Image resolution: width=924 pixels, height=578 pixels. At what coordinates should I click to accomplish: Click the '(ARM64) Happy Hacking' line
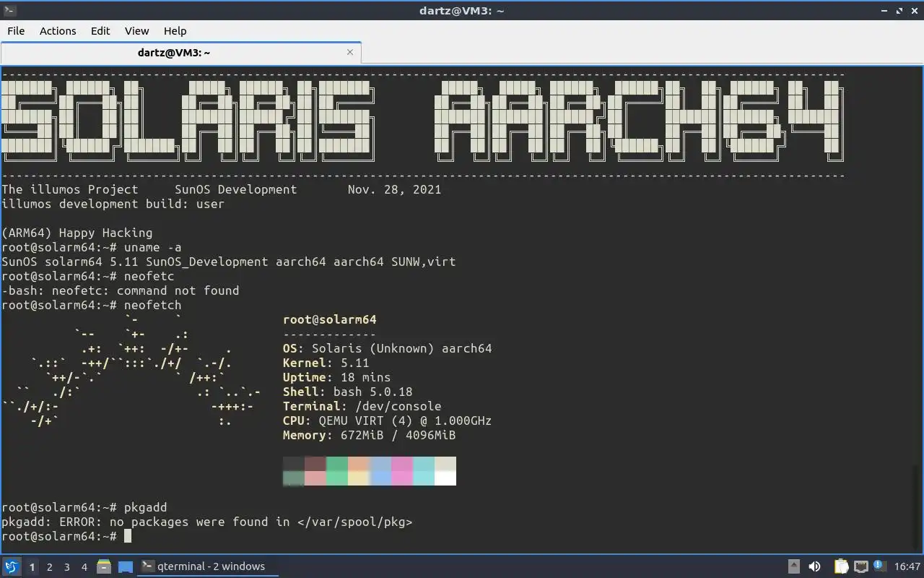[77, 233]
